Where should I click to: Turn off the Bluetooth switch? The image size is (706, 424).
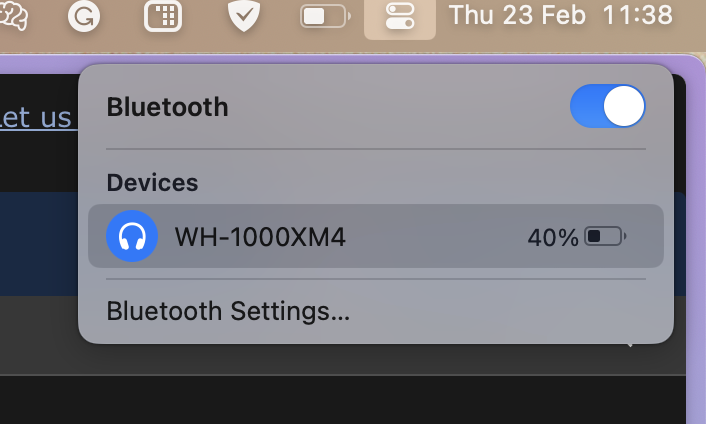click(x=607, y=106)
